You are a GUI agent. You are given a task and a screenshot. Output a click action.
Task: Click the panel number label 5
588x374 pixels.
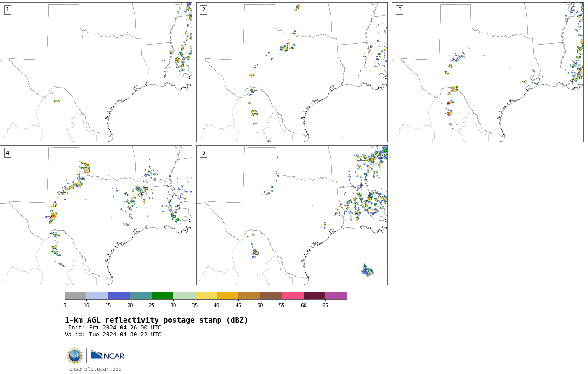pos(204,153)
